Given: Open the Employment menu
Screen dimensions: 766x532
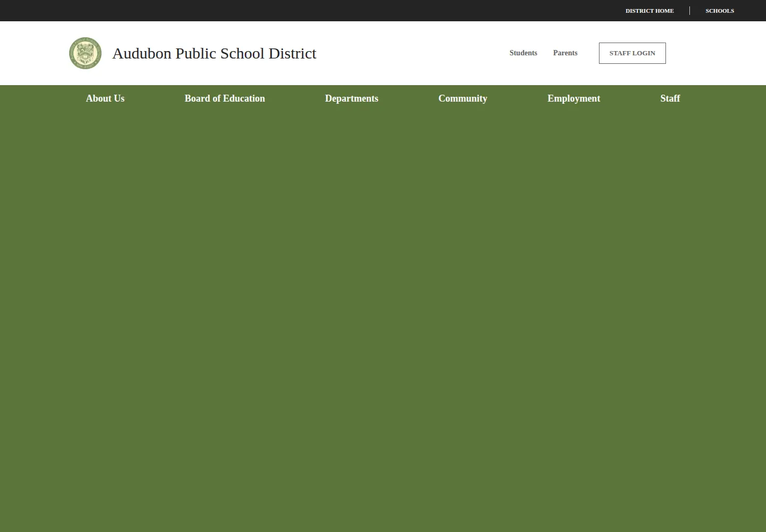Looking at the screenshot, I should point(574,98).
